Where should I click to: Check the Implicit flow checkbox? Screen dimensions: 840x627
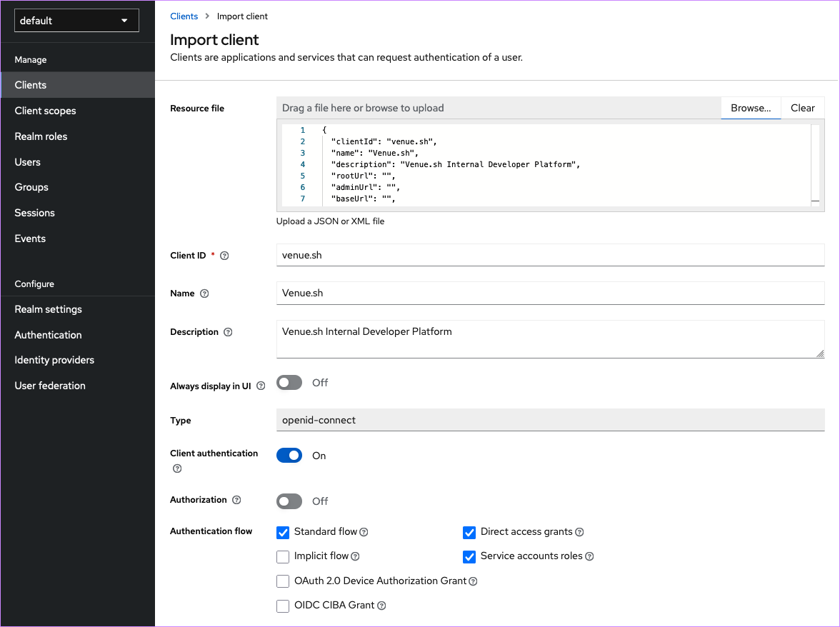283,557
